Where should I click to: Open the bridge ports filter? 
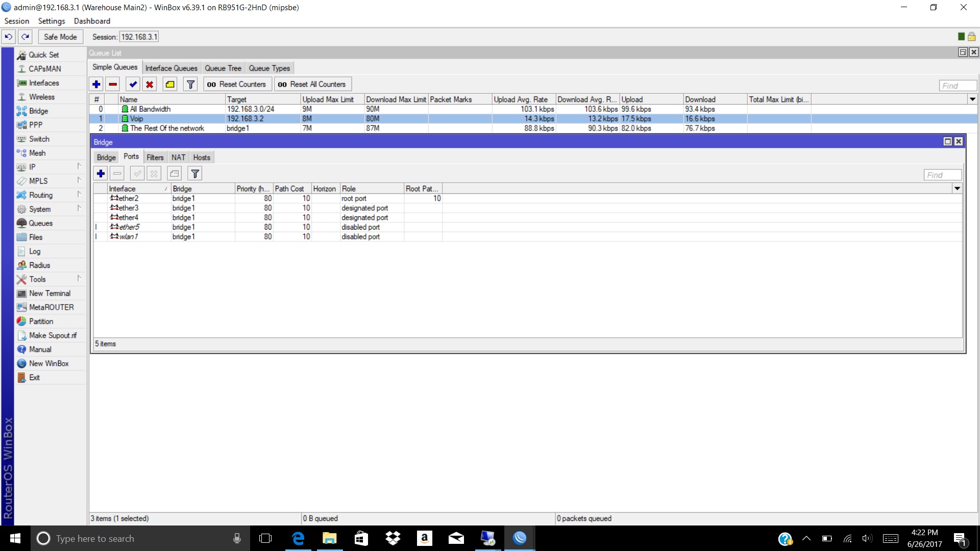coord(195,174)
